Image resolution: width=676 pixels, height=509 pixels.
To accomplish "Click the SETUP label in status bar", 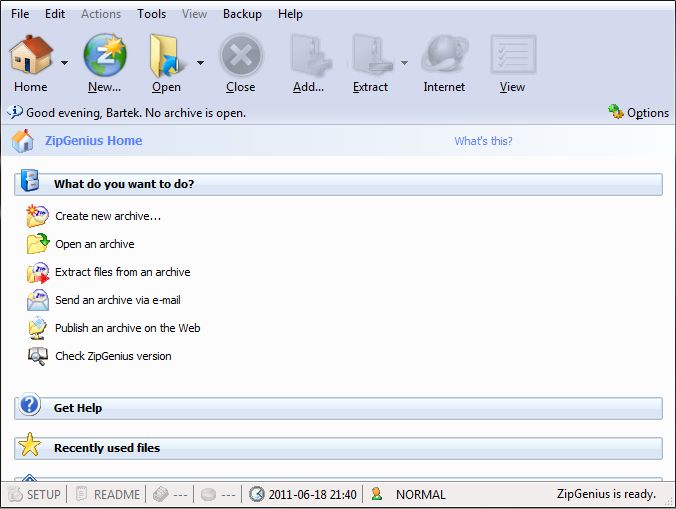I will point(44,494).
